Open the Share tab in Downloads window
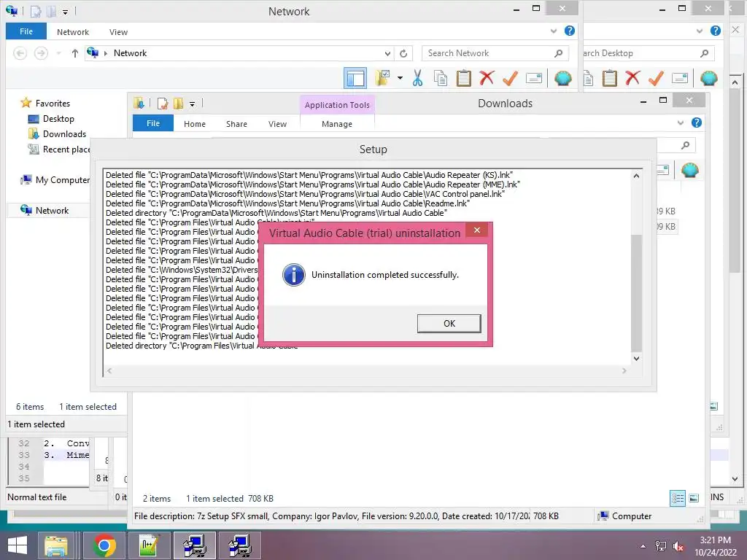 [x=236, y=124]
